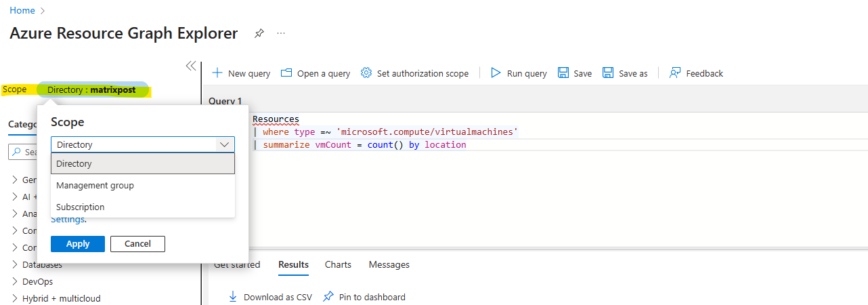Open the more options ellipsis next to title
Viewport: 868px width, 305px height.
click(281, 33)
